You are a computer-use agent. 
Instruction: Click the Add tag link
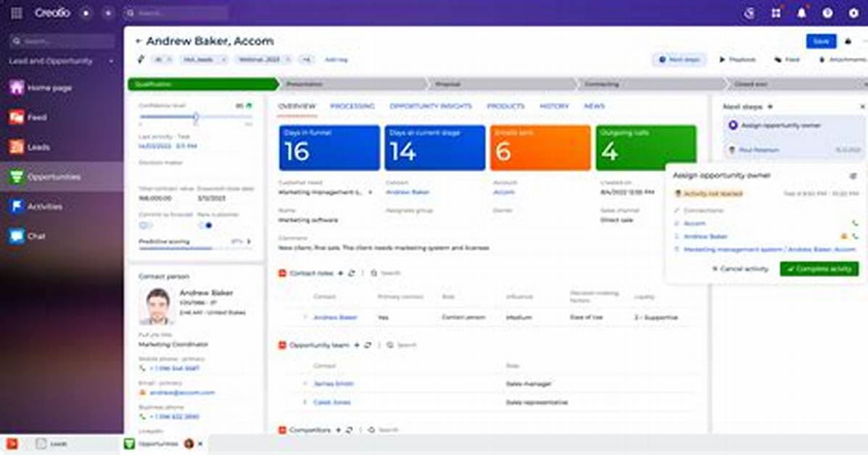click(336, 59)
